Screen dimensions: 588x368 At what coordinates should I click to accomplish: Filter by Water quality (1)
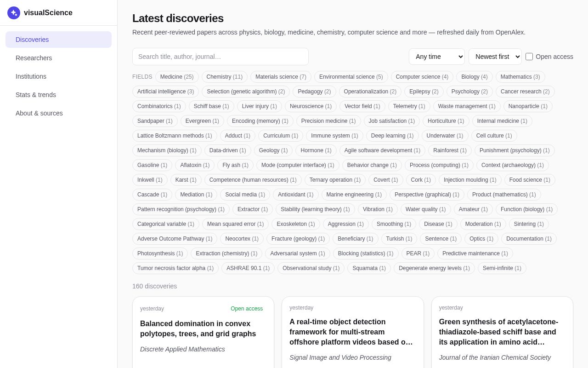[426, 209]
